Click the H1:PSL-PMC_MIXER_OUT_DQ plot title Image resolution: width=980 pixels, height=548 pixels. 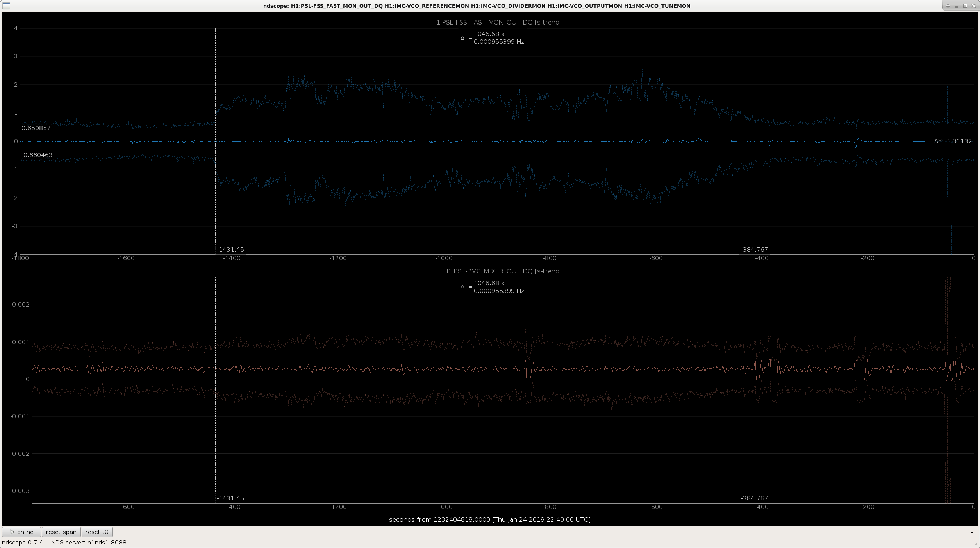[x=502, y=271]
